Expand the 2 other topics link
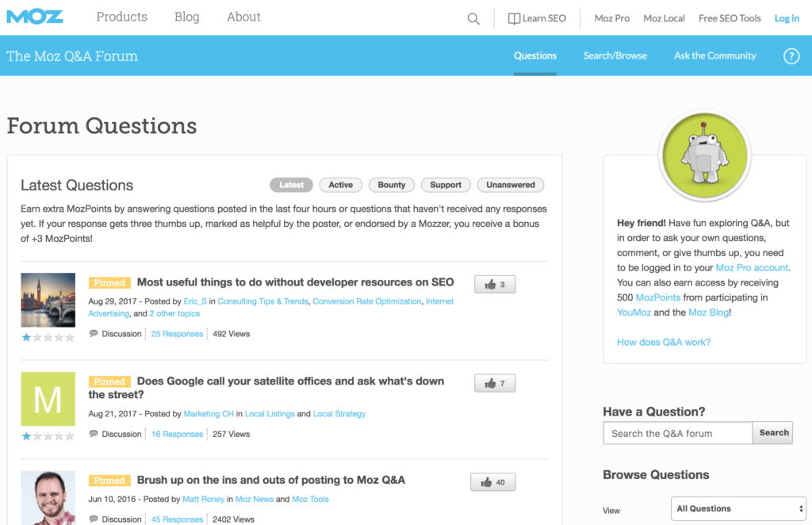812x525 pixels. pyautogui.click(x=174, y=314)
